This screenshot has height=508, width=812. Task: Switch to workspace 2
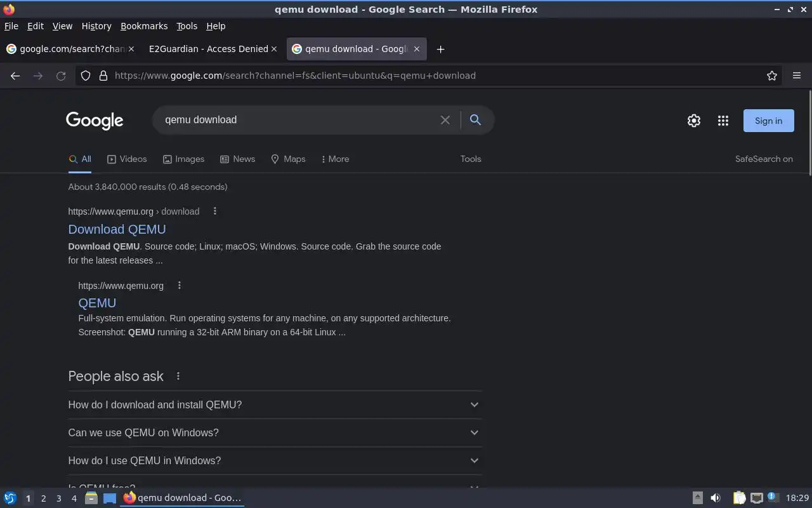tap(43, 498)
